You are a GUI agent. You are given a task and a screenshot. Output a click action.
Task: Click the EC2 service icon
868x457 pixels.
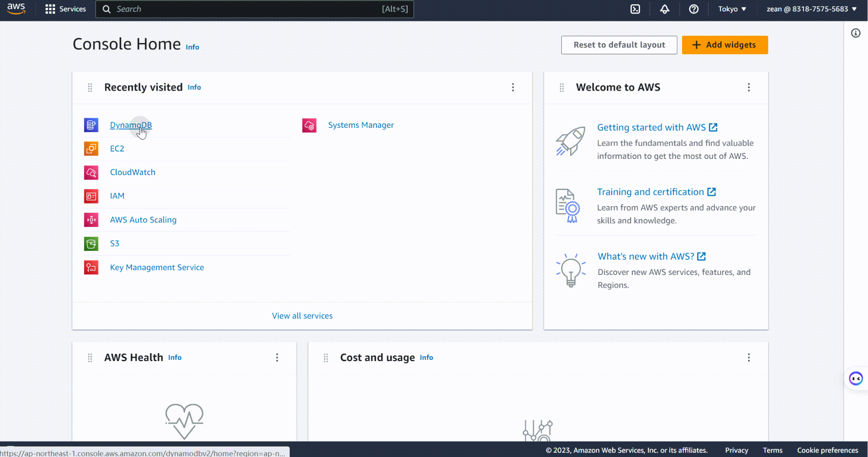(91, 149)
